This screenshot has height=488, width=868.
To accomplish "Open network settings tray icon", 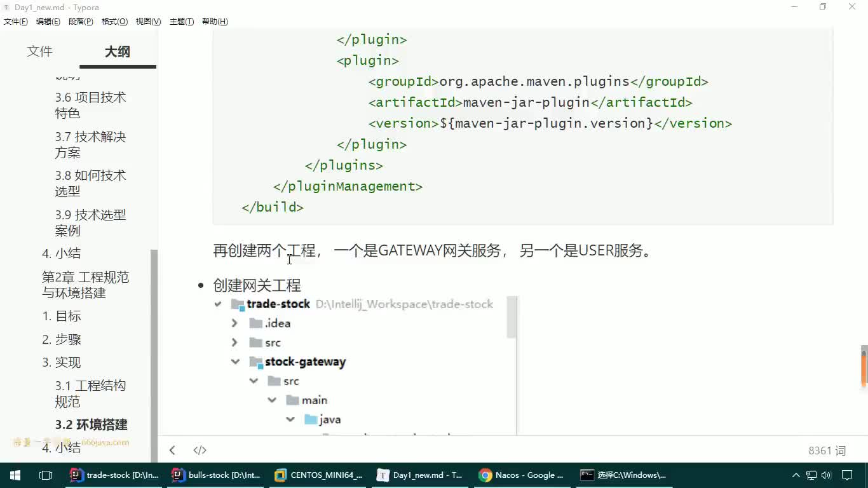I will point(811,475).
